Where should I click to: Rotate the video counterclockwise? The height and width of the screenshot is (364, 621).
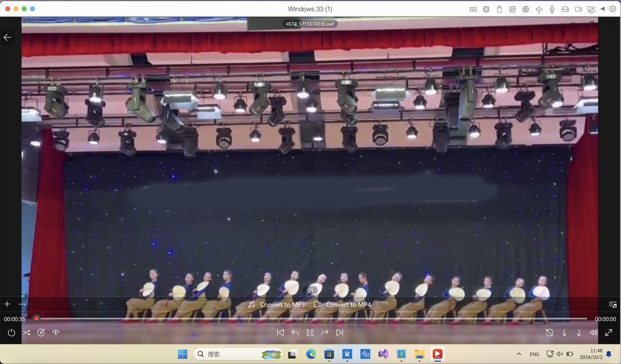[x=565, y=333]
